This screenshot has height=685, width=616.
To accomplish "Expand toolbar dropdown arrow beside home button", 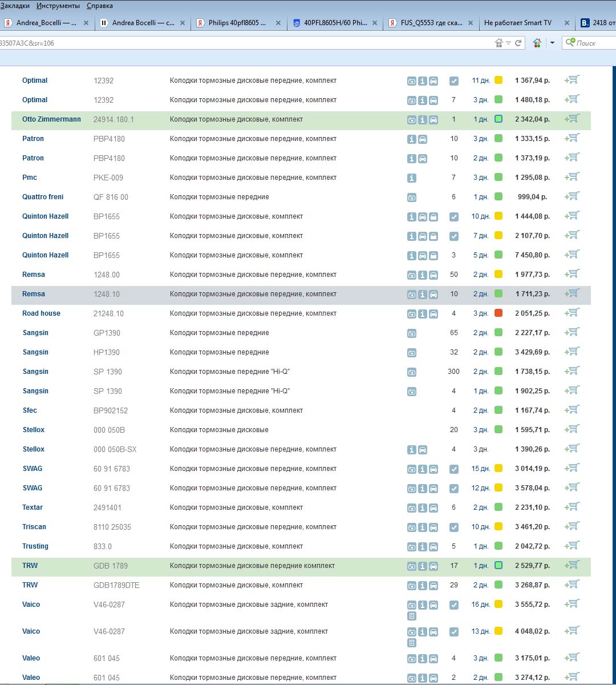I will pos(552,43).
